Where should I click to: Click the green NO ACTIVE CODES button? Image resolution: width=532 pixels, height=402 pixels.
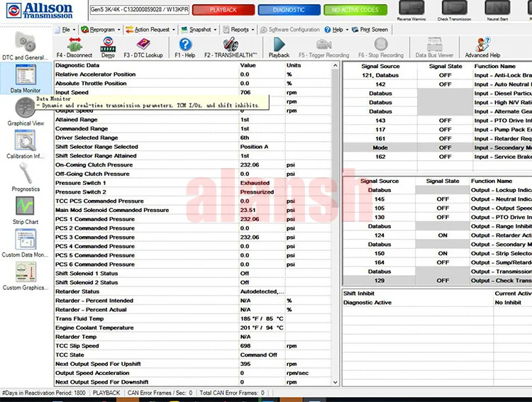pos(355,10)
